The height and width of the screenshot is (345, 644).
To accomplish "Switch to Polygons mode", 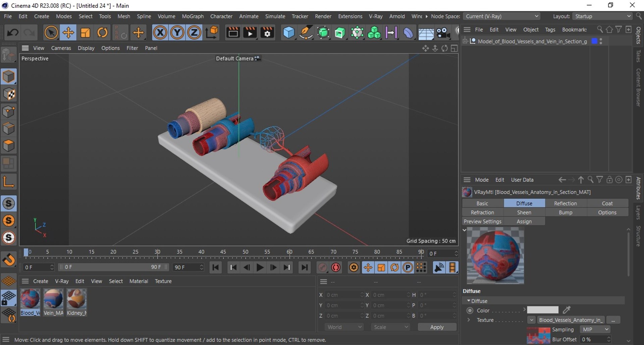I will [x=9, y=146].
